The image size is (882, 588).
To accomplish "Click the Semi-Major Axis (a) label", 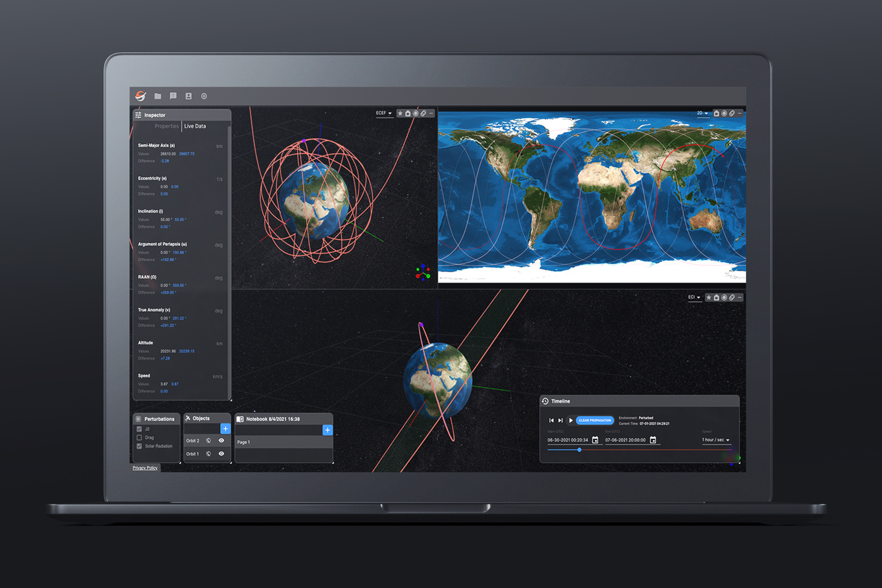I will tap(156, 146).
